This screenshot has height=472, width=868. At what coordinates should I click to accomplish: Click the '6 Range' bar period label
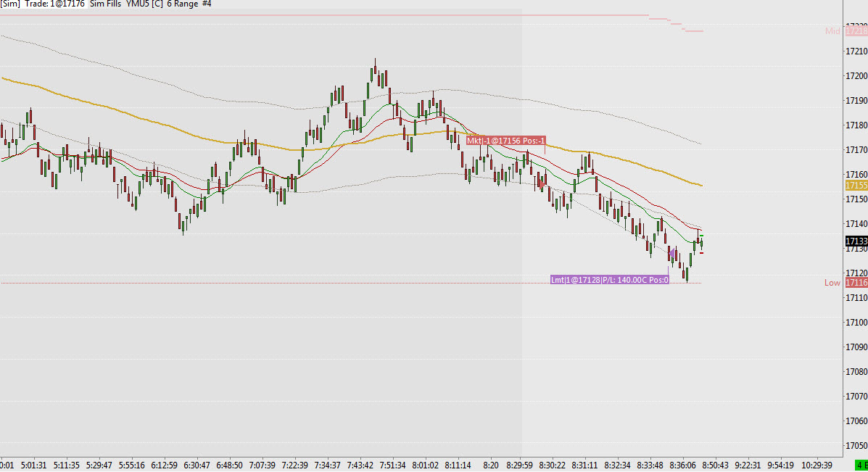[x=183, y=4]
